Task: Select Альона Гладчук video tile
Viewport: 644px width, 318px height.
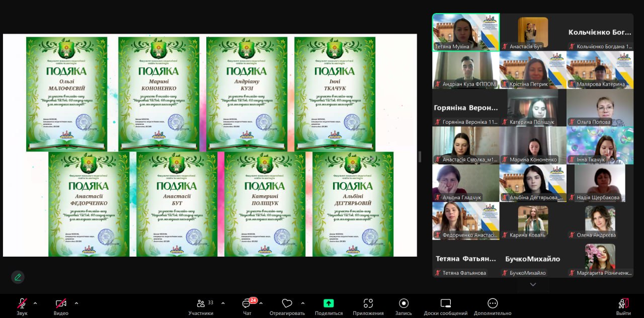Action: tap(466, 183)
